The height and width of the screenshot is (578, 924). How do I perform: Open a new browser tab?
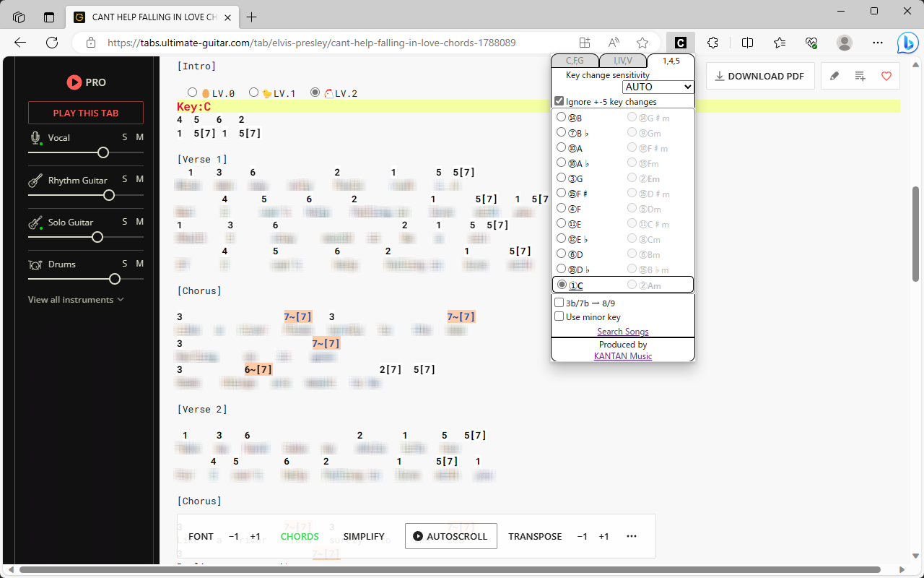point(251,17)
